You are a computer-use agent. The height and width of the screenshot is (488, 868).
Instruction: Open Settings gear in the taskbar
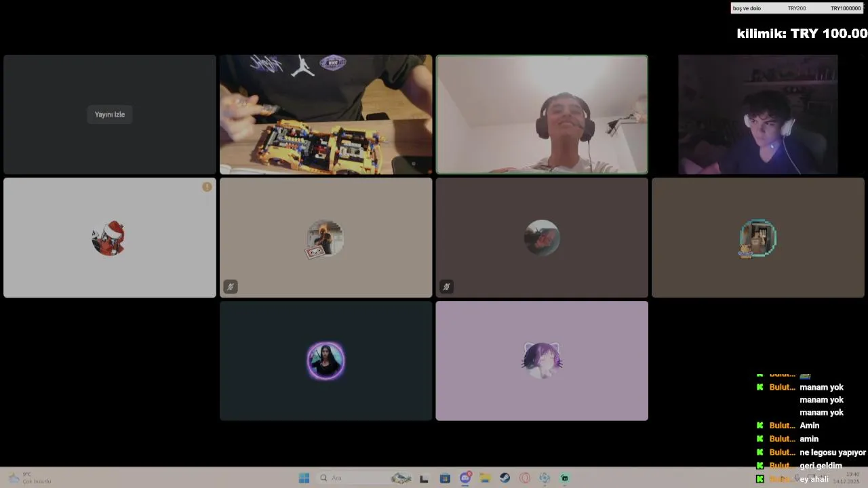click(545, 478)
